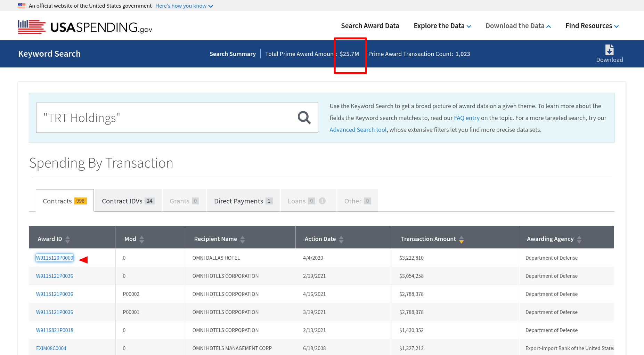
Task: Click OMNI HOTELS MANAGEMENT CORP cell
Action: 232,348
